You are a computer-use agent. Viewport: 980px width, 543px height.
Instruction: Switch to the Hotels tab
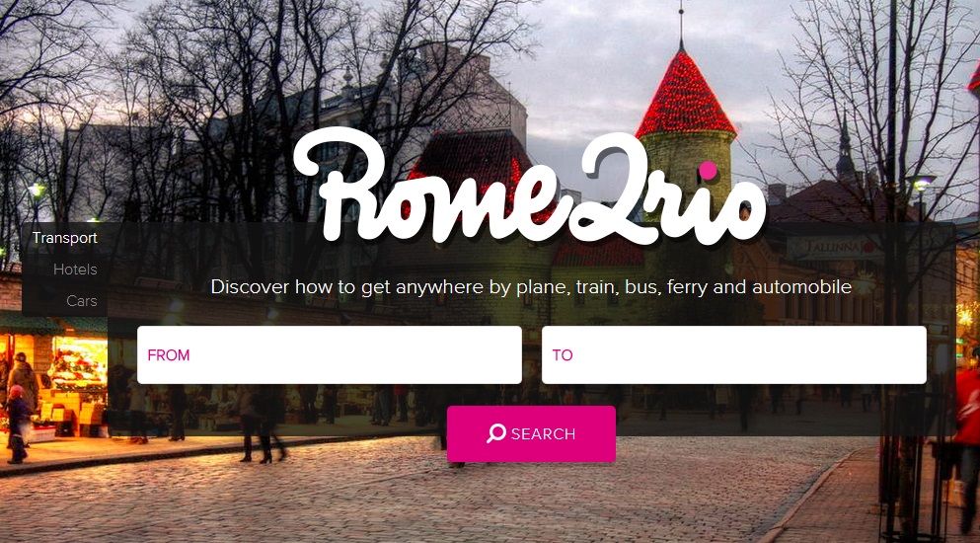(x=75, y=269)
